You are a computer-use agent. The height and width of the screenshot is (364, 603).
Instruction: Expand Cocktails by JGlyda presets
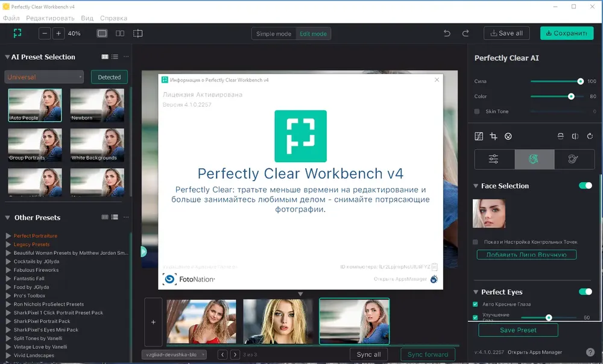(x=8, y=262)
